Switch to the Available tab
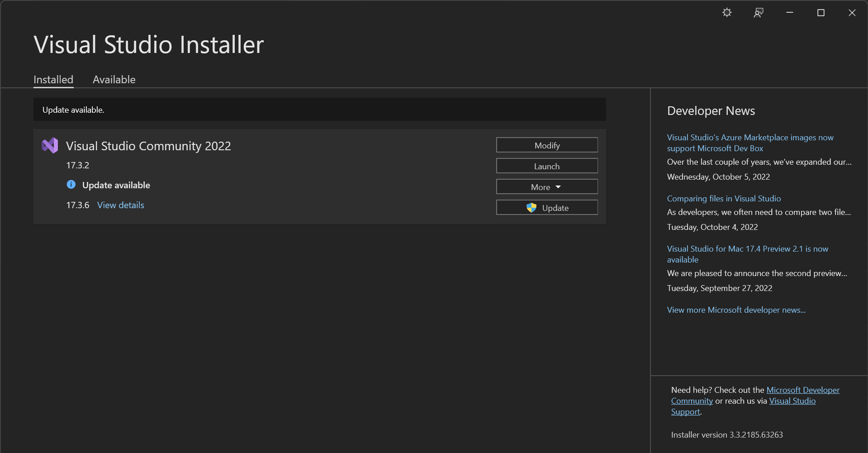Image resolution: width=868 pixels, height=453 pixels. 114,80
